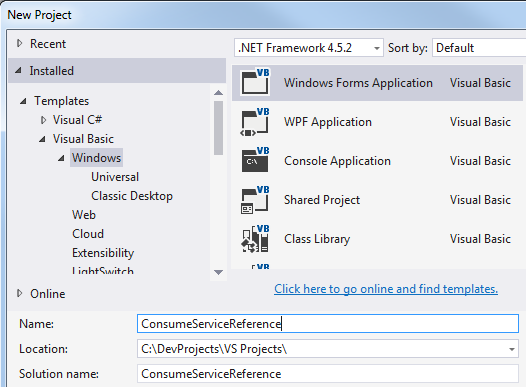Select the Shared Project template name
The width and height of the screenshot is (526, 387).
click(x=322, y=200)
